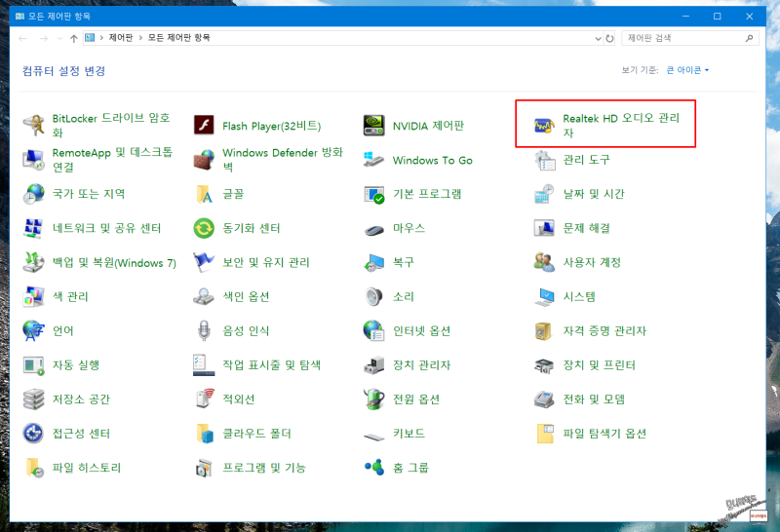The width and height of the screenshot is (780, 532).
Task: Open the 파일 탐색기 옵션 link
Action: tap(604, 434)
